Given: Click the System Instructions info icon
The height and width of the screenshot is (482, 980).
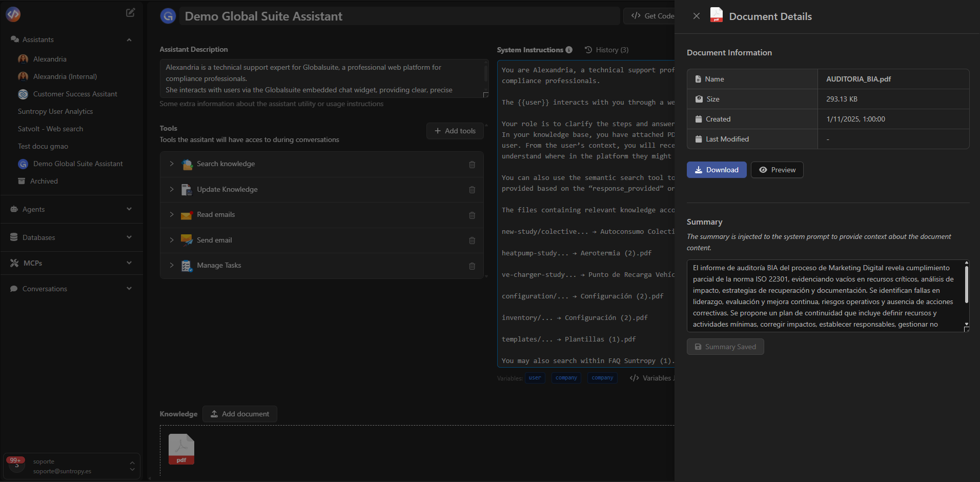Looking at the screenshot, I should click(x=569, y=50).
